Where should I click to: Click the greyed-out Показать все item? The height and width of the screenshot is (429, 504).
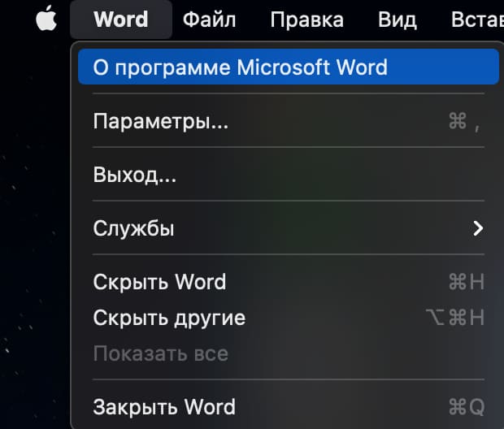pyautogui.click(x=160, y=353)
